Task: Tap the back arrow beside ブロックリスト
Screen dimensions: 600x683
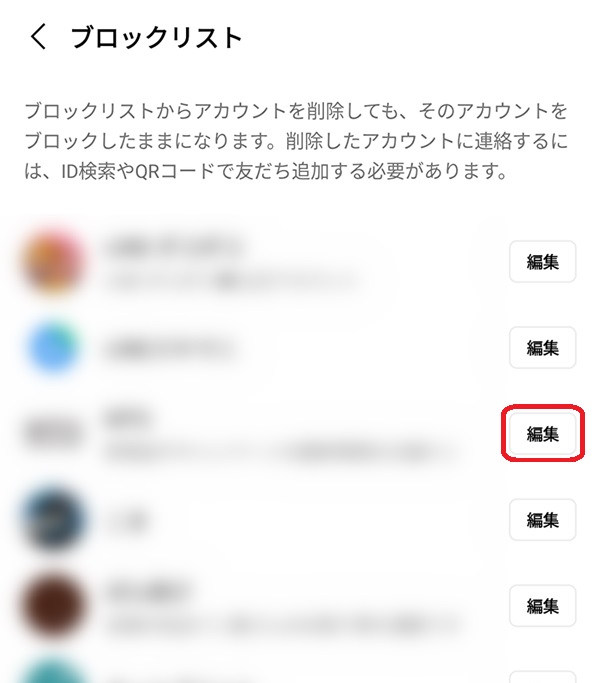Action: coord(38,37)
